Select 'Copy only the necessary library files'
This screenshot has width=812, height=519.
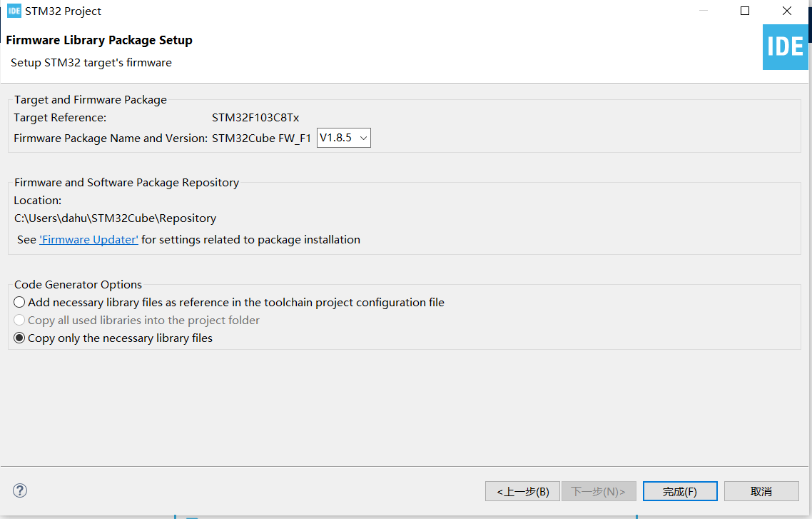tap(113, 338)
